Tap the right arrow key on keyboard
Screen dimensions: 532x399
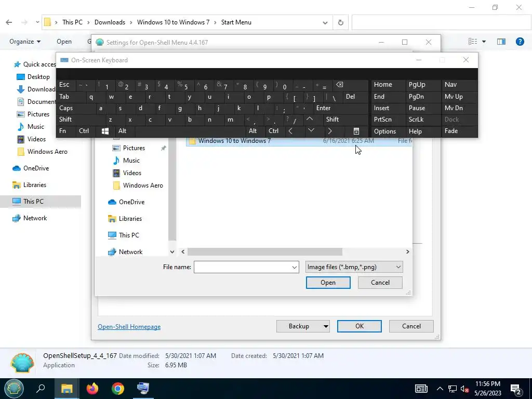click(x=329, y=131)
